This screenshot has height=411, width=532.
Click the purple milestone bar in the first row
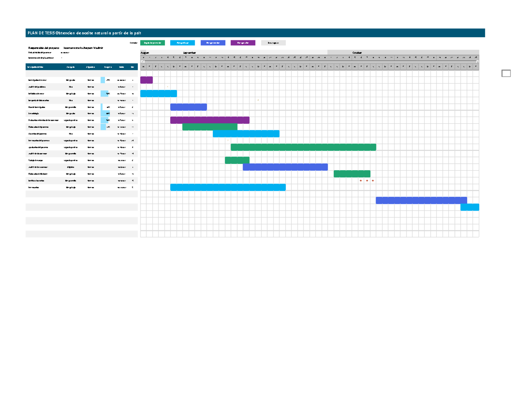point(146,80)
